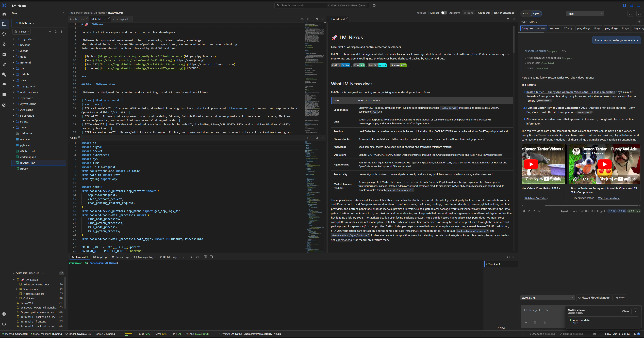The height and width of the screenshot is (338, 644).
Task: Open the settings gear in activity bar
Action: [x=4, y=314]
